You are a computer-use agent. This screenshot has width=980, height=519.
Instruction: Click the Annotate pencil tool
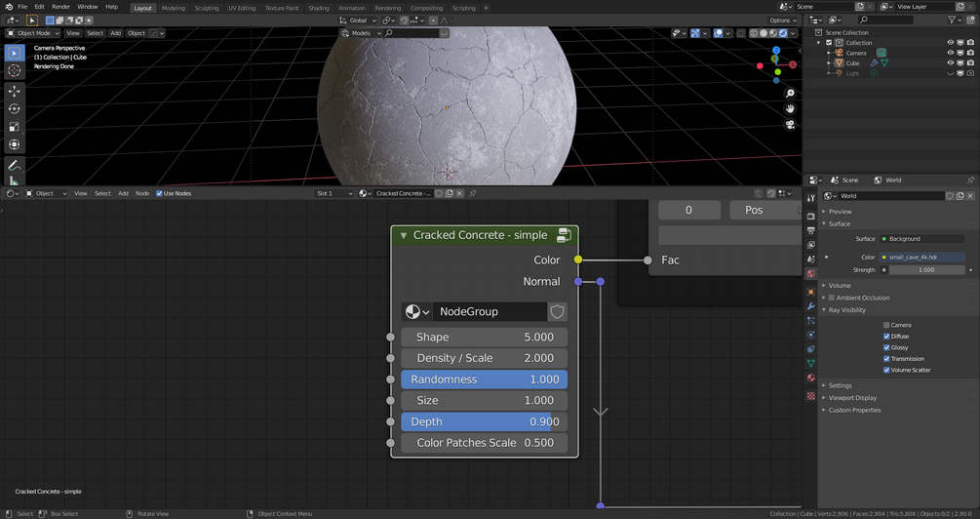click(x=14, y=165)
